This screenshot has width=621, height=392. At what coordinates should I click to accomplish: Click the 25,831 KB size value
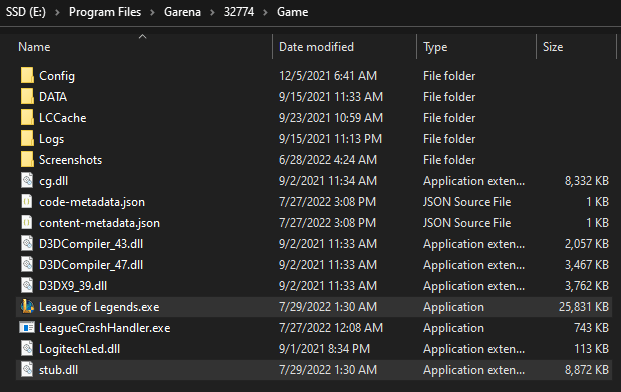[584, 307]
